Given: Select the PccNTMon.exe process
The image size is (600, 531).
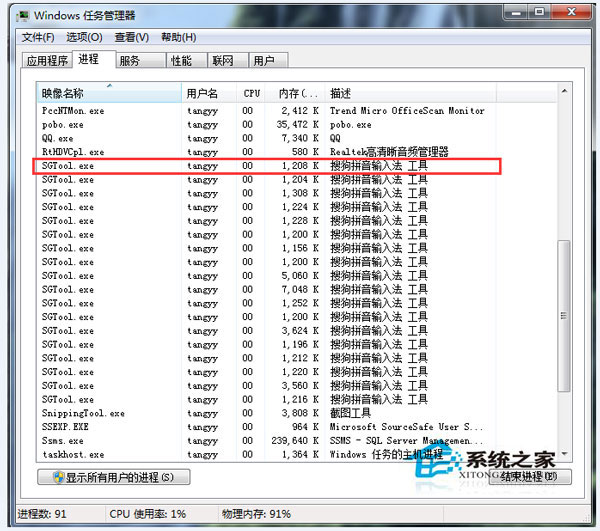Looking at the screenshot, I should (x=267, y=111).
